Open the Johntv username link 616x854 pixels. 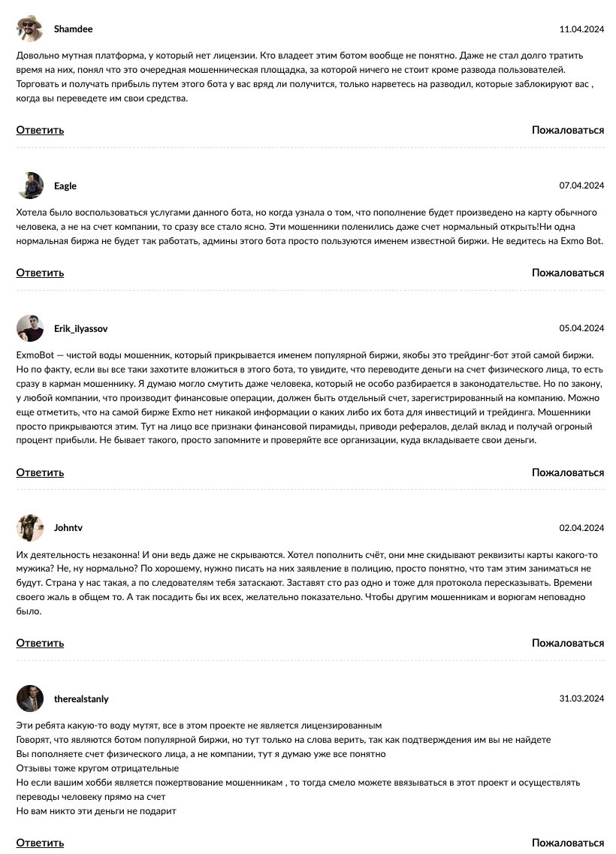click(x=68, y=528)
